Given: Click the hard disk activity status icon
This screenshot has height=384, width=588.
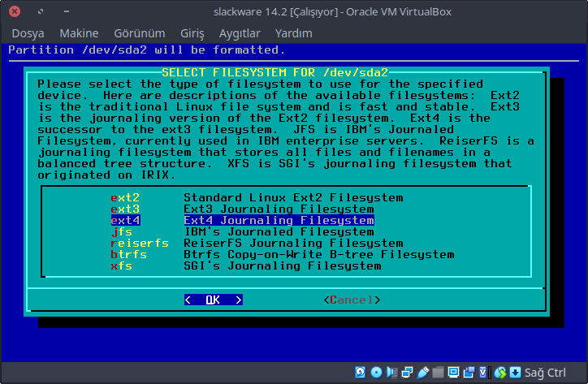Looking at the screenshot, I should tap(361, 373).
